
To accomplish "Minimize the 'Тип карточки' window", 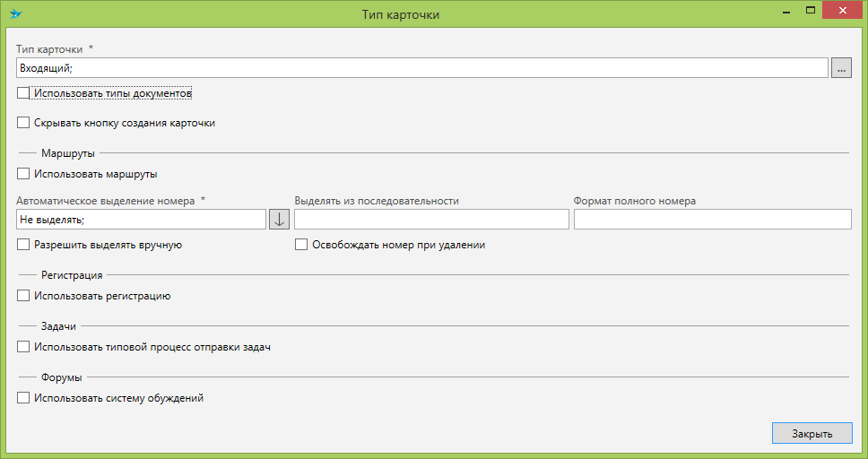I will [786, 11].
